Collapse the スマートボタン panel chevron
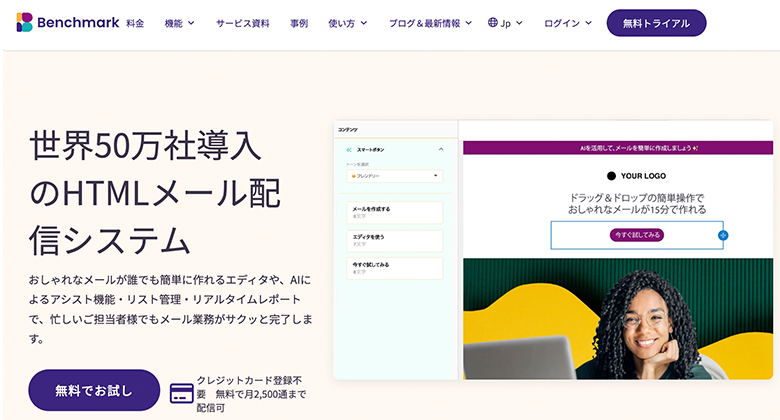780x420 pixels. [x=440, y=149]
